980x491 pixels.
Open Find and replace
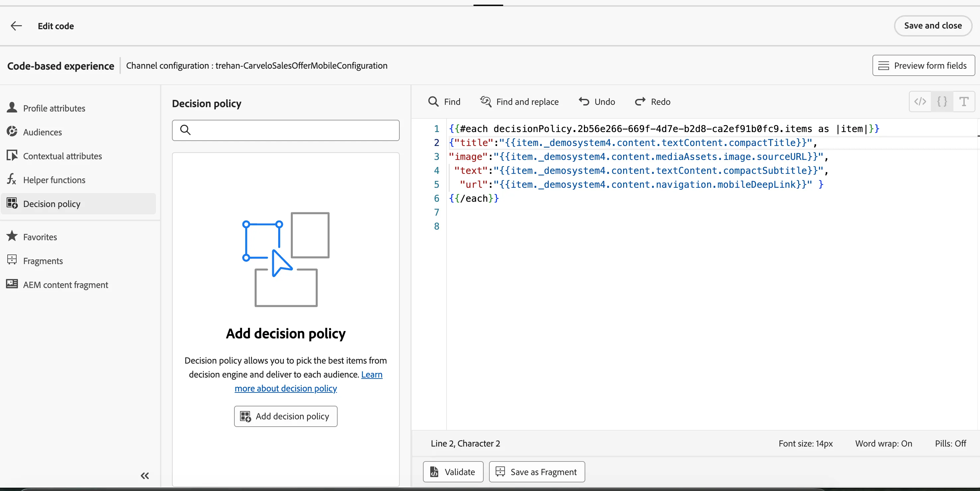click(x=519, y=102)
